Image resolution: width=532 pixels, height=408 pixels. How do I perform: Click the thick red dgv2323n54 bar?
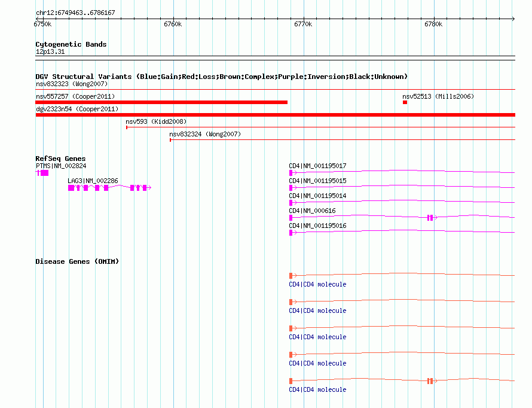point(276,115)
